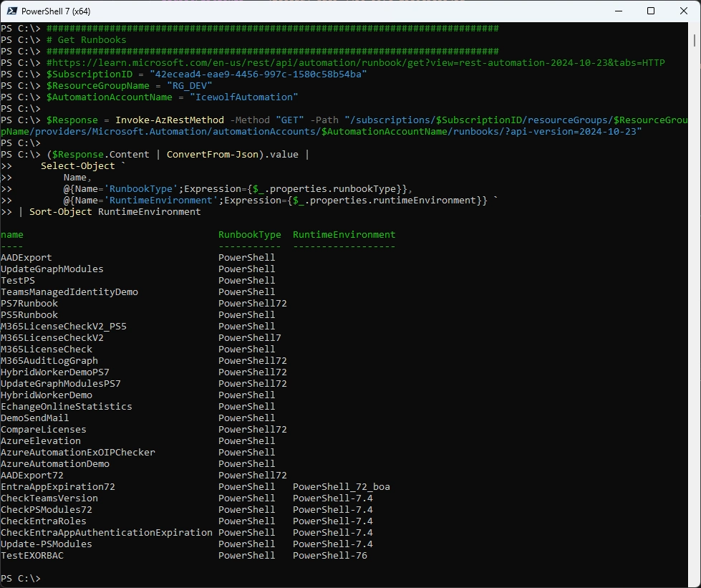The width and height of the screenshot is (701, 588).
Task: Click the AADExport runbook name
Action: pyautogui.click(x=26, y=258)
